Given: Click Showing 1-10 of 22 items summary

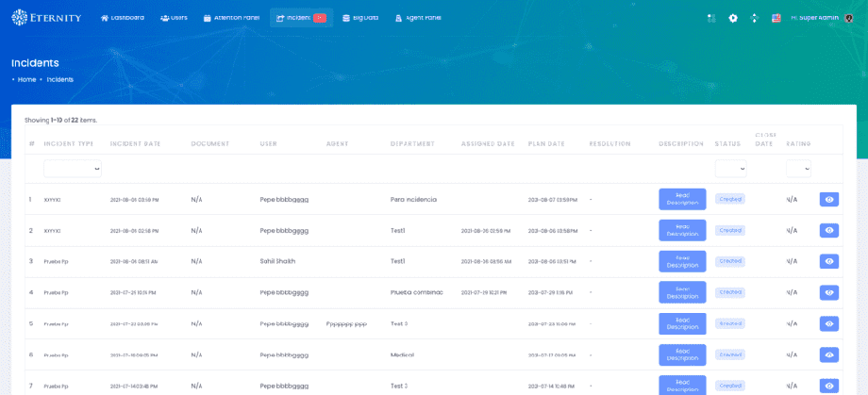Looking at the screenshot, I should (61, 120).
